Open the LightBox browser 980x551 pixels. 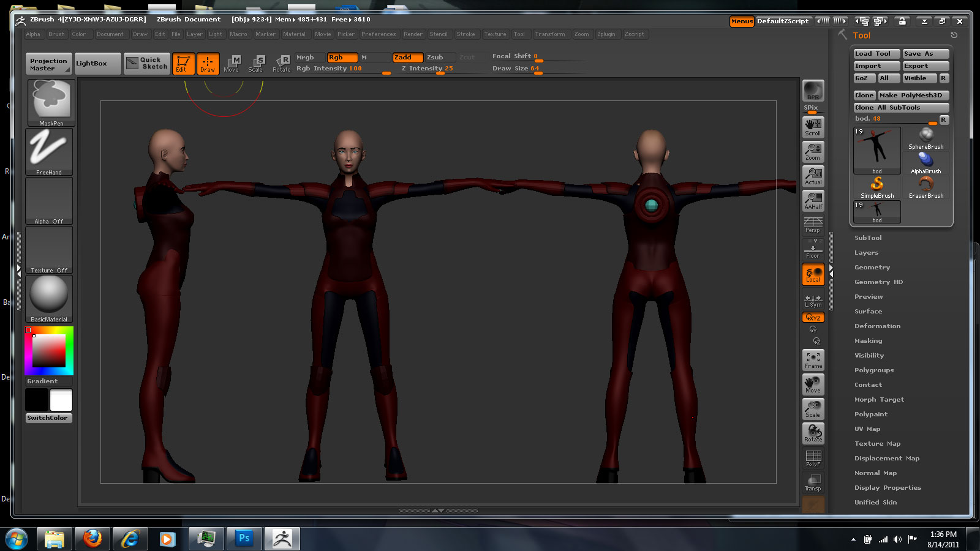pyautogui.click(x=97, y=63)
